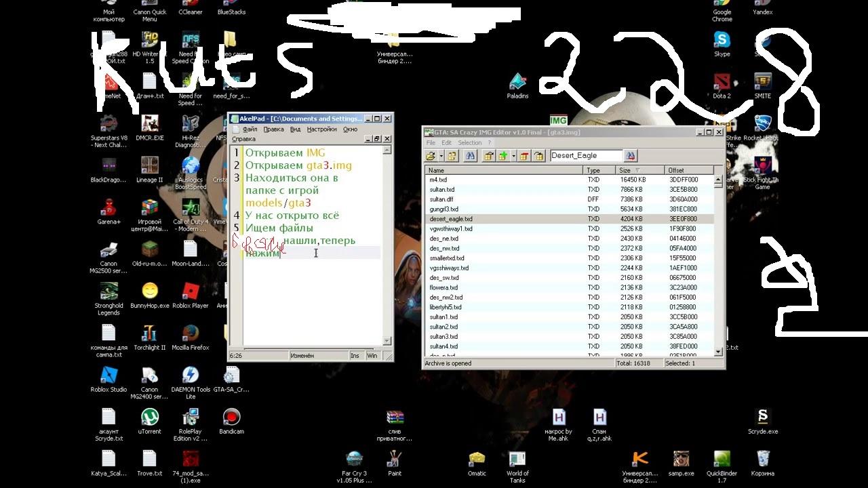868x488 pixels.
Task: Open the Selection menu in IMG Editor
Action: pyautogui.click(x=469, y=143)
